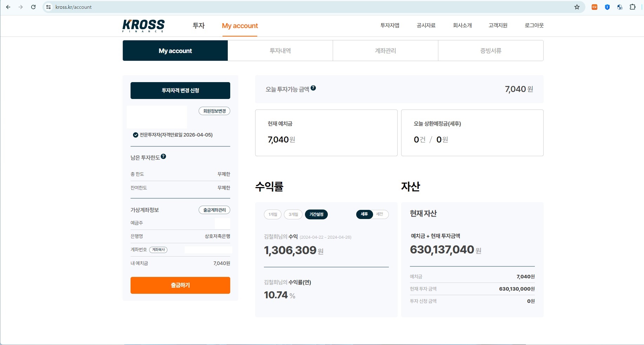Click the 현재 예치금 card
644x345 pixels.
pyautogui.click(x=326, y=133)
